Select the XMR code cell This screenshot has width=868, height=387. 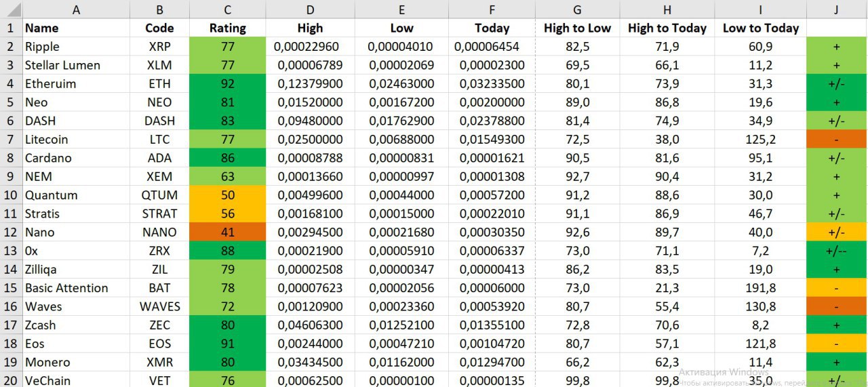[159, 362]
